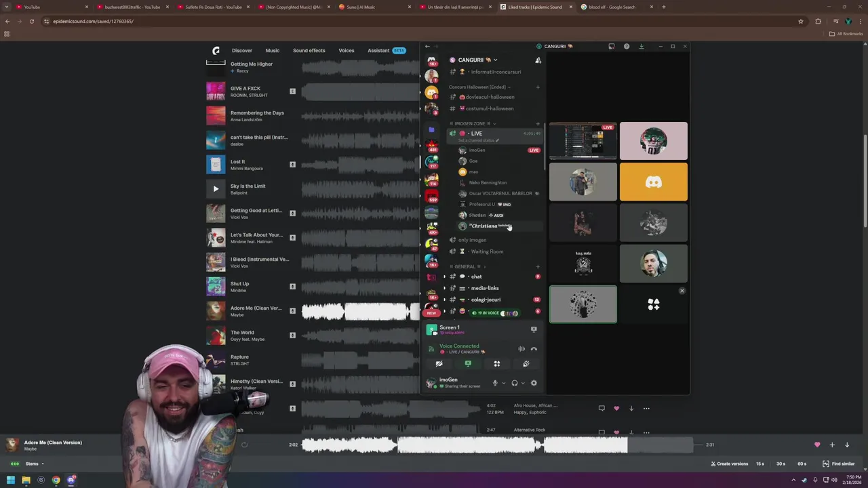This screenshot has width=868, height=488.
Task: Open the Discord server invite people icon
Action: coord(538,60)
